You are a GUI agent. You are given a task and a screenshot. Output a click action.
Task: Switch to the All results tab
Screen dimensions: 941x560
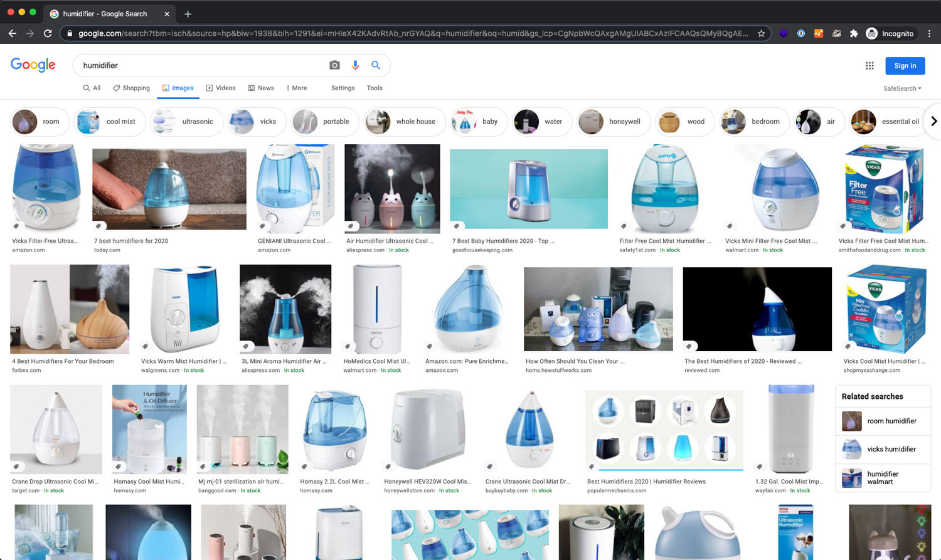[92, 88]
